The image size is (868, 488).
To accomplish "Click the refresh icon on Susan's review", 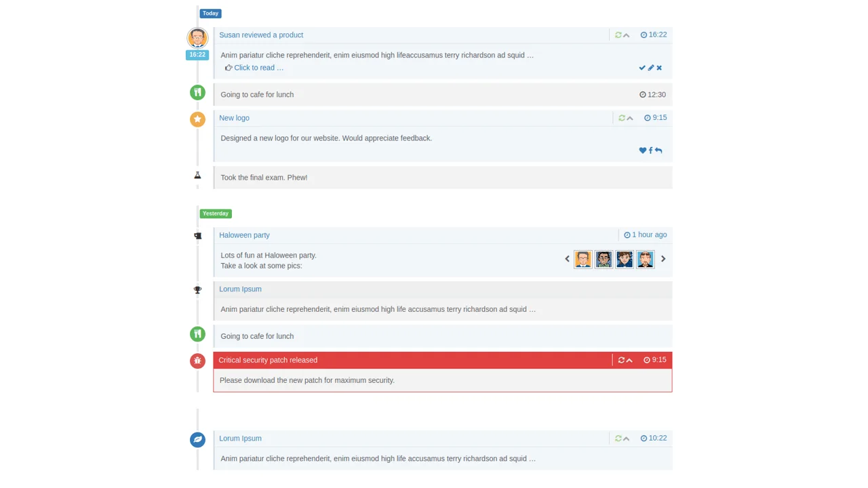I will (x=618, y=35).
